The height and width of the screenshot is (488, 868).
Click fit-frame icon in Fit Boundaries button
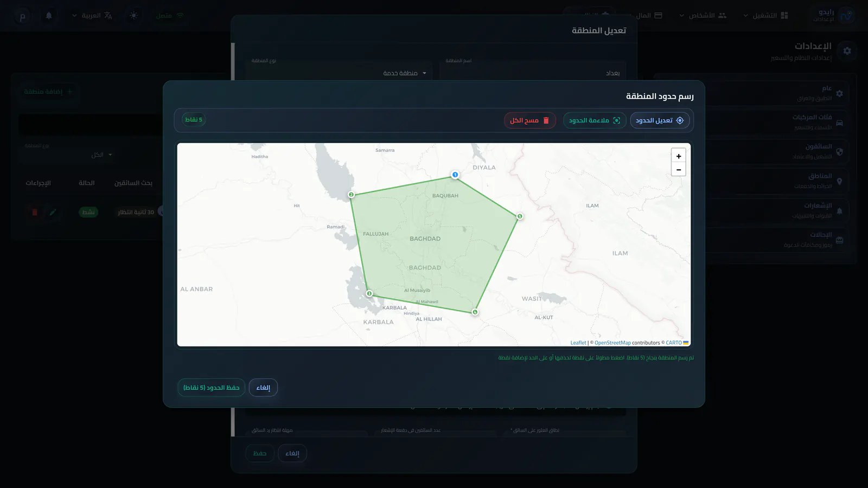(616, 120)
